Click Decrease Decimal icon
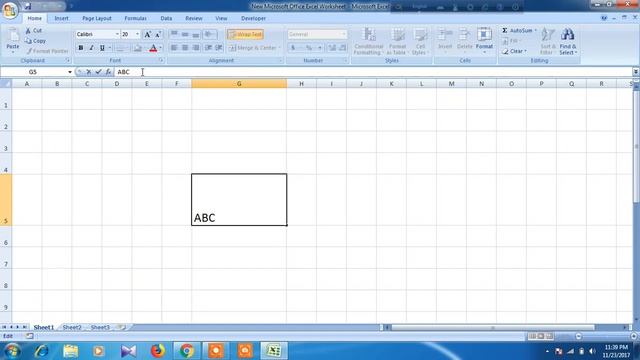Viewport: 640px width, 360px height. coord(342,48)
